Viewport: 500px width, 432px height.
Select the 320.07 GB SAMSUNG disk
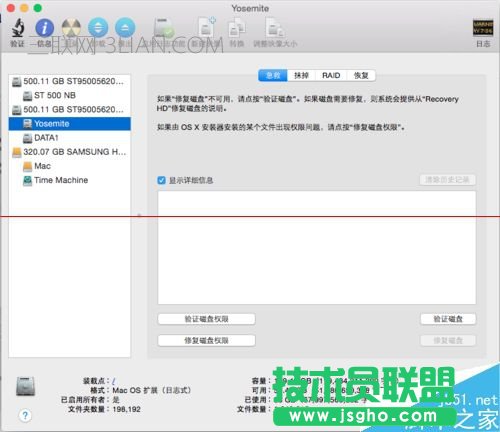(69, 152)
